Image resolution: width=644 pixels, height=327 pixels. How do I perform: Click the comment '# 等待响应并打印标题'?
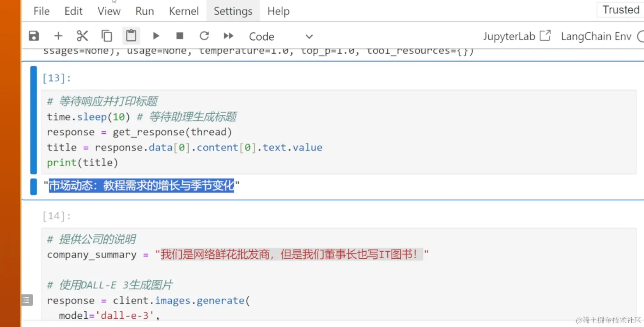[102, 101]
